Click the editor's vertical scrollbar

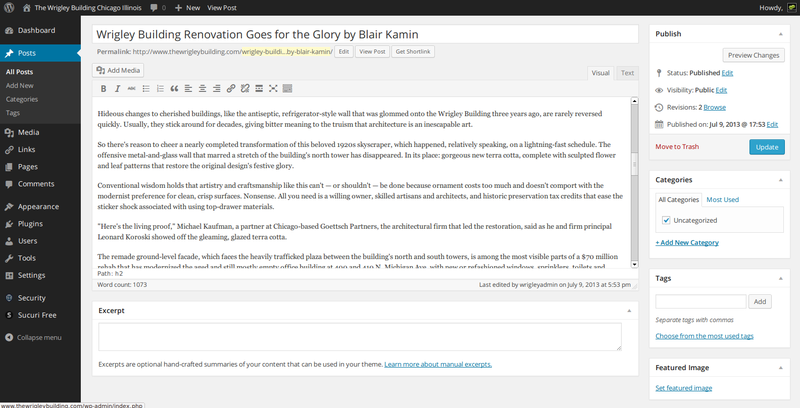634,183
